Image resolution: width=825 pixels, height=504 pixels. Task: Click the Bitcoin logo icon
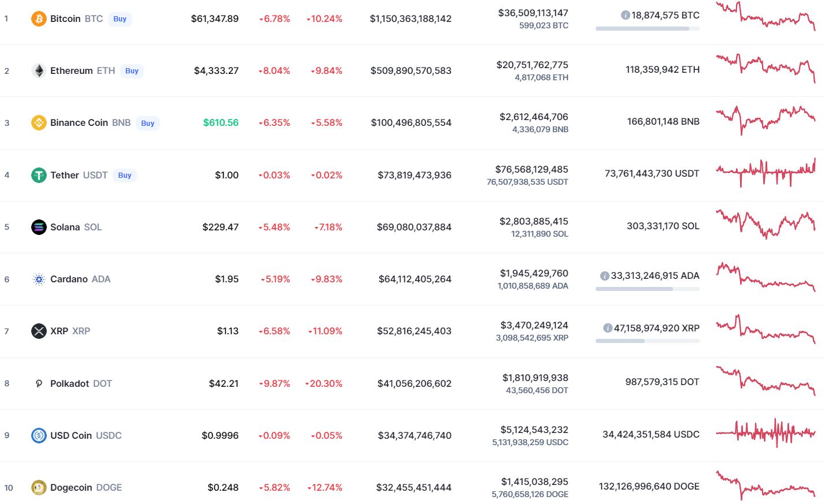(39, 18)
